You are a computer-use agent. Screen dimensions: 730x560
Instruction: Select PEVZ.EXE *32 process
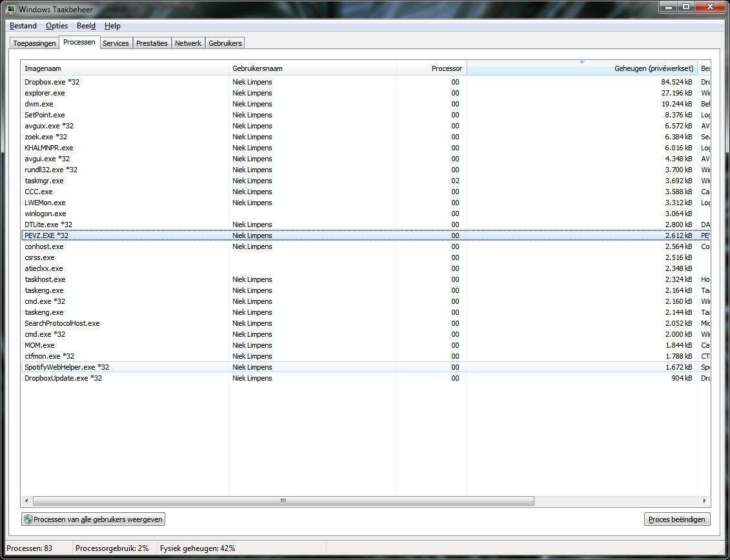pyautogui.click(x=366, y=235)
